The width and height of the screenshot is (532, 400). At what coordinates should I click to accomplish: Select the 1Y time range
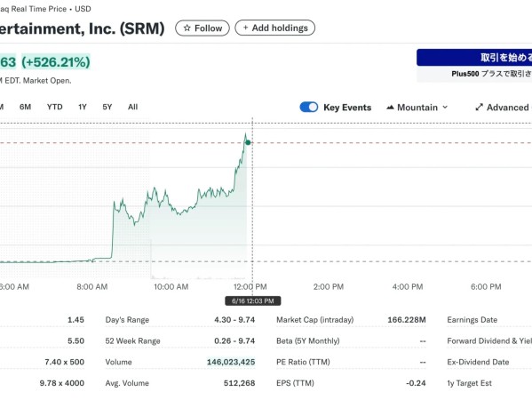[83, 107]
